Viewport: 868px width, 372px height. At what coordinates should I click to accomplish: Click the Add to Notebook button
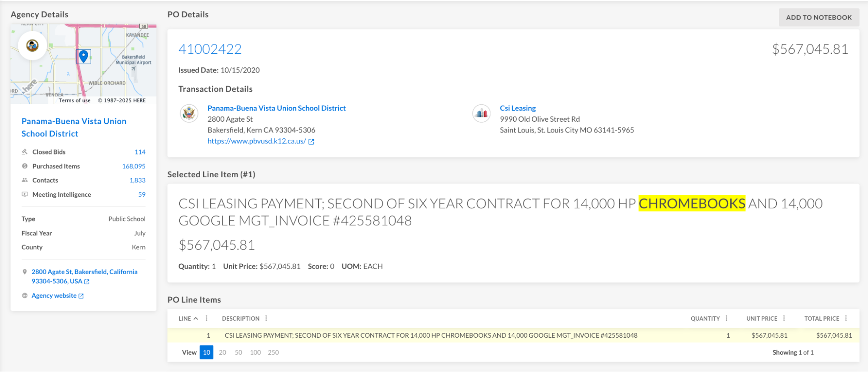coord(818,17)
